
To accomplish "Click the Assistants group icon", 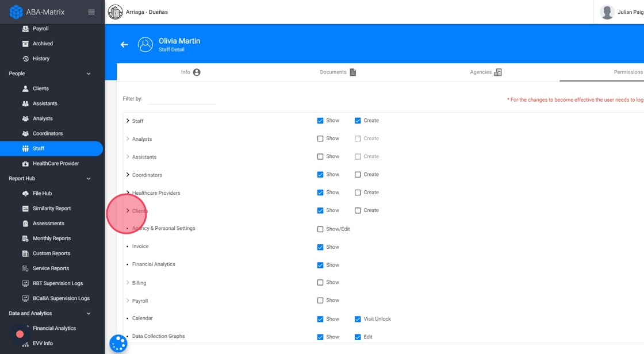I will click(25, 103).
